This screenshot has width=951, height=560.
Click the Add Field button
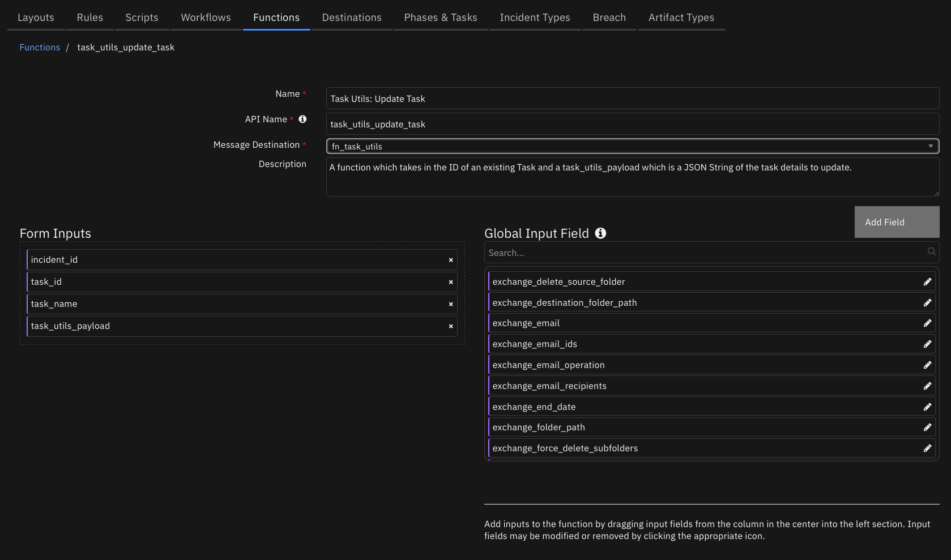[897, 222]
